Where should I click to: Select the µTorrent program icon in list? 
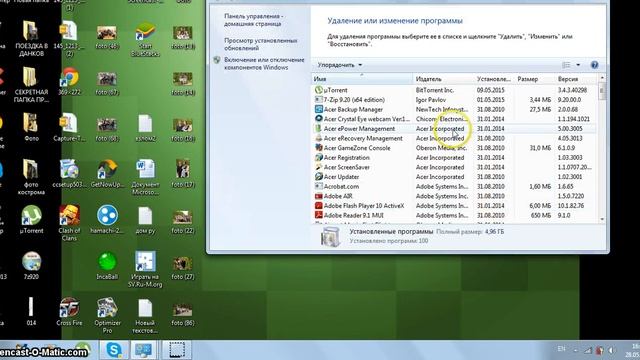click(x=319, y=90)
